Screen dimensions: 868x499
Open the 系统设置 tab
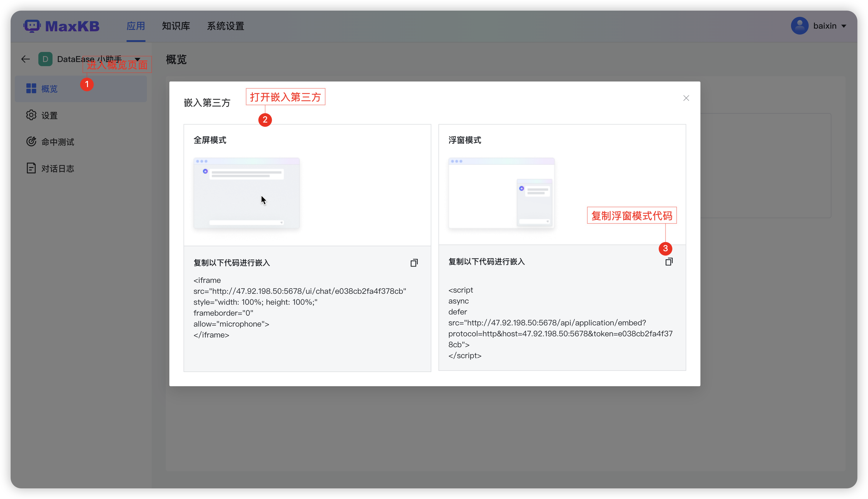coord(225,26)
